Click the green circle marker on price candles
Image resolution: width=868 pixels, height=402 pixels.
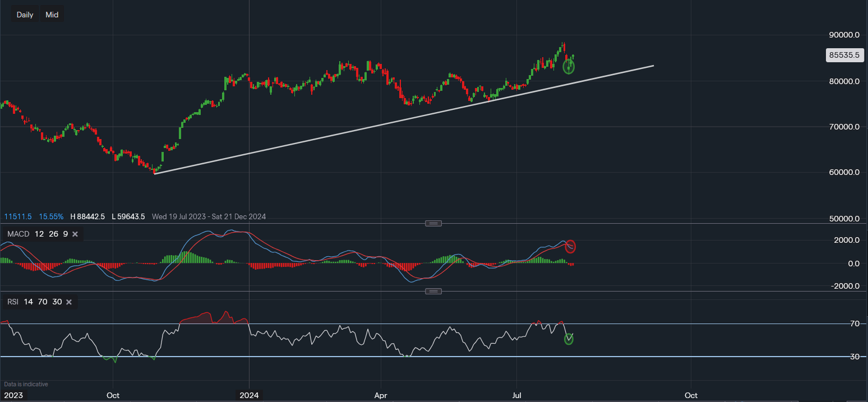(x=569, y=67)
